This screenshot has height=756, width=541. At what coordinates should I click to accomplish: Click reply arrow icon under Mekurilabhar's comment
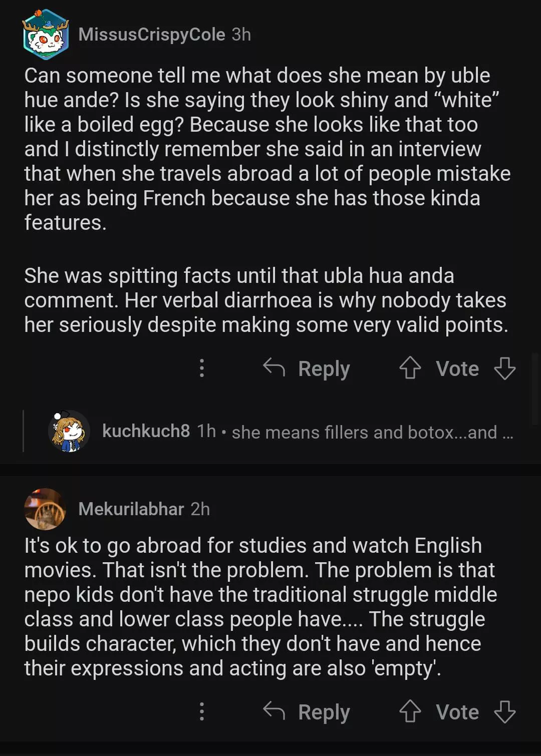click(274, 711)
